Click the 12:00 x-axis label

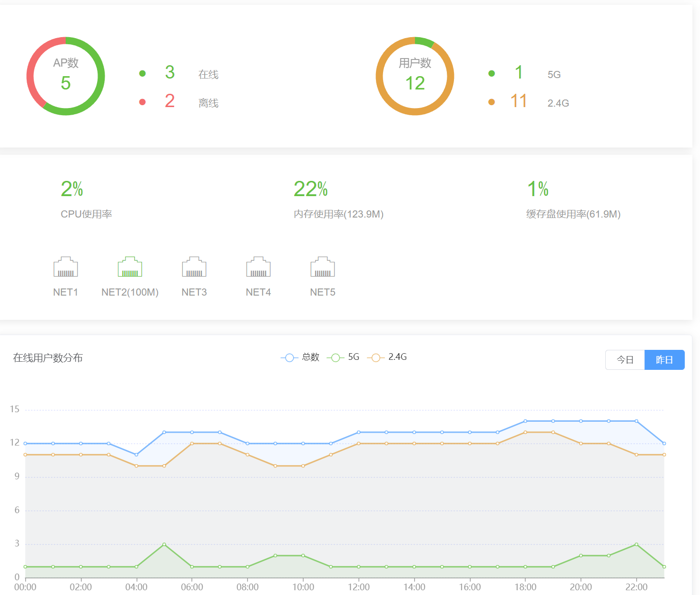coord(359,587)
